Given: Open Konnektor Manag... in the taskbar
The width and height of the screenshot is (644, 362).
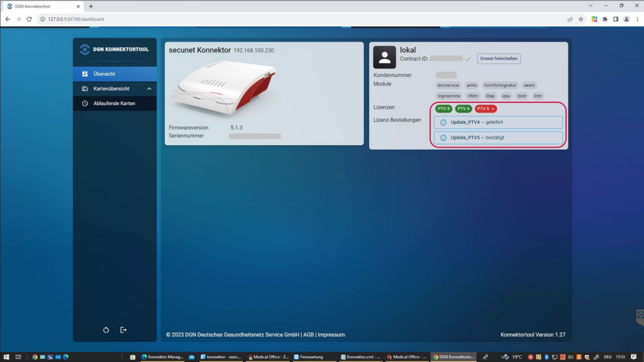Looking at the screenshot, I should (x=163, y=357).
